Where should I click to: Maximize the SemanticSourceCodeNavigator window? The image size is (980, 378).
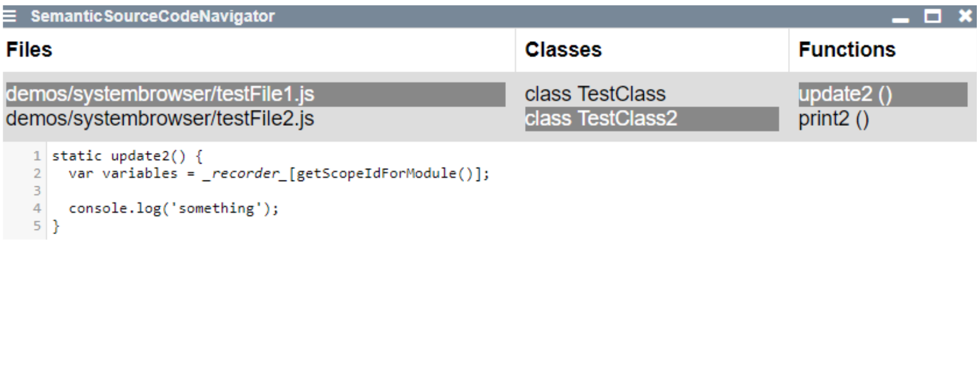click(932, 16)
